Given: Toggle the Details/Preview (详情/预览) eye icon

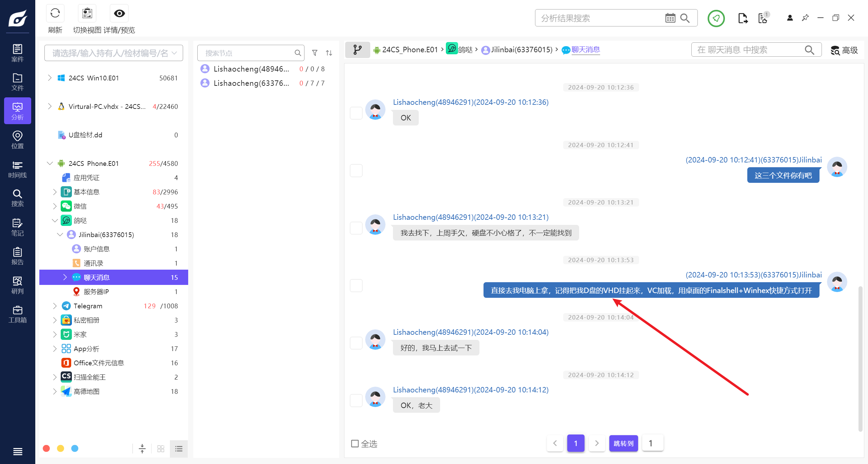Looking at the screenshot, I should pos(119,14).
